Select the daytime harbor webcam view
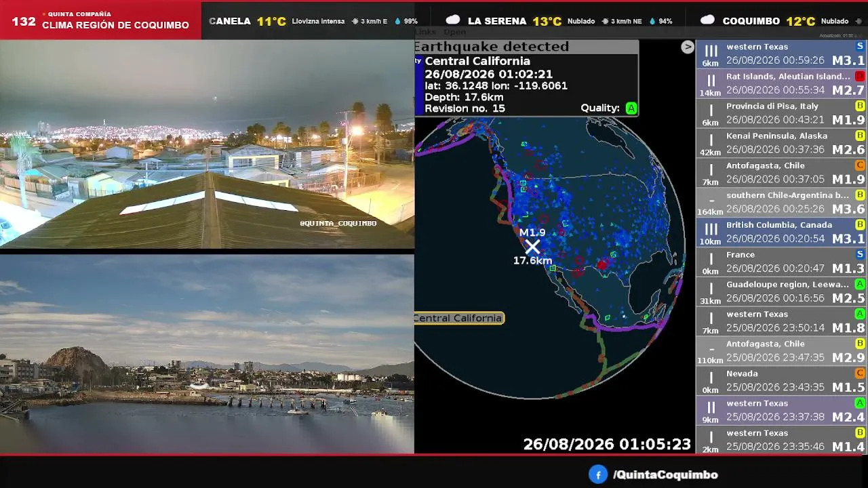The width and height of the screenshot is (868, 488). click(x=207, y=354)
